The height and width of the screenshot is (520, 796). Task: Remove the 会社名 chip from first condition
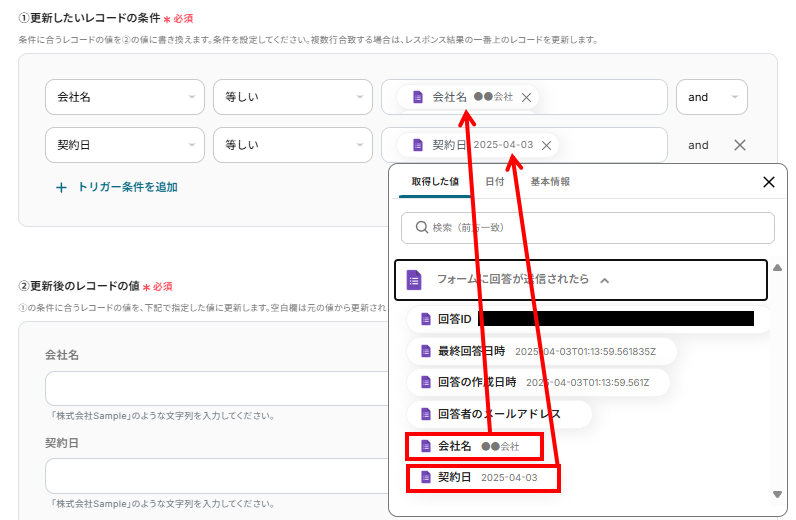526,97
